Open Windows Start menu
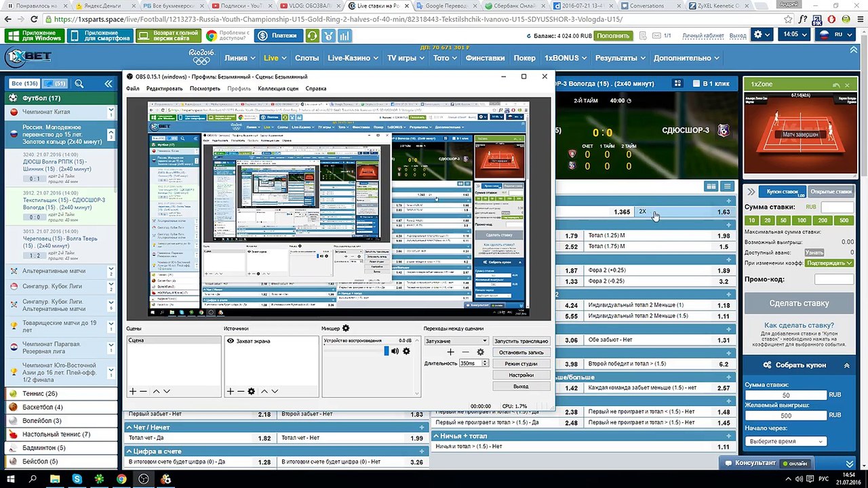The image size is (868, 488). click(10, 479)
